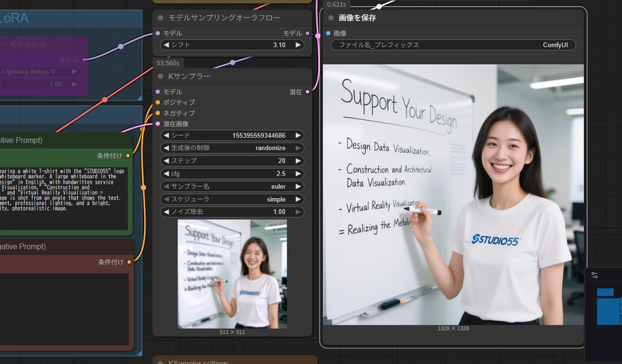This screenshot has height=364, width=622.
Task: Click the LoRA group title
Action: (14, 18)
